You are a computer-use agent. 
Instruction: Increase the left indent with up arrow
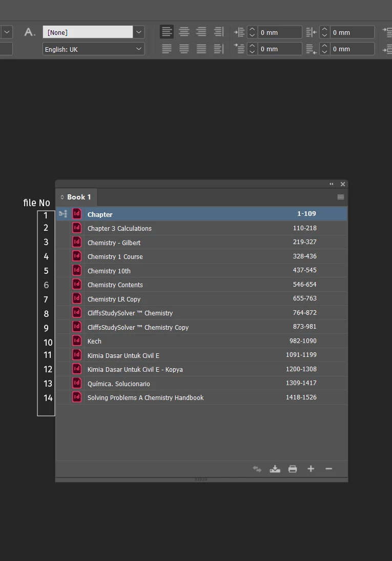pos(252,29)
